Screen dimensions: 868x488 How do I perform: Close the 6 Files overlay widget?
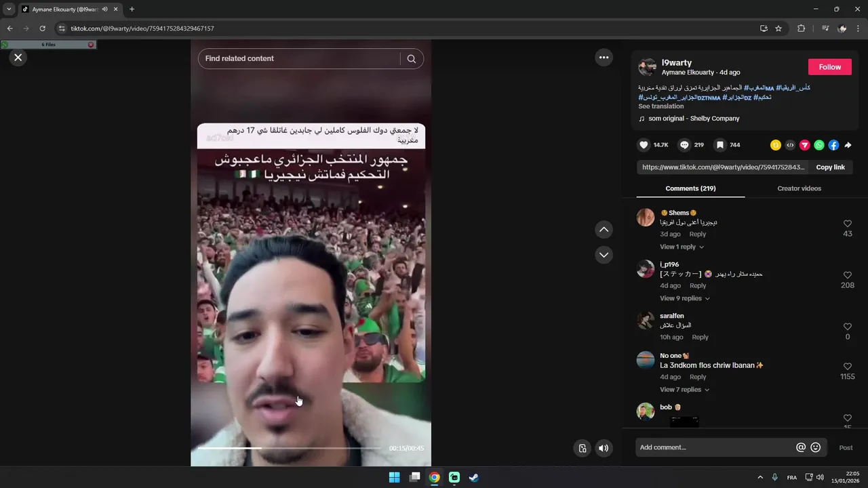(x=91, y=45)
